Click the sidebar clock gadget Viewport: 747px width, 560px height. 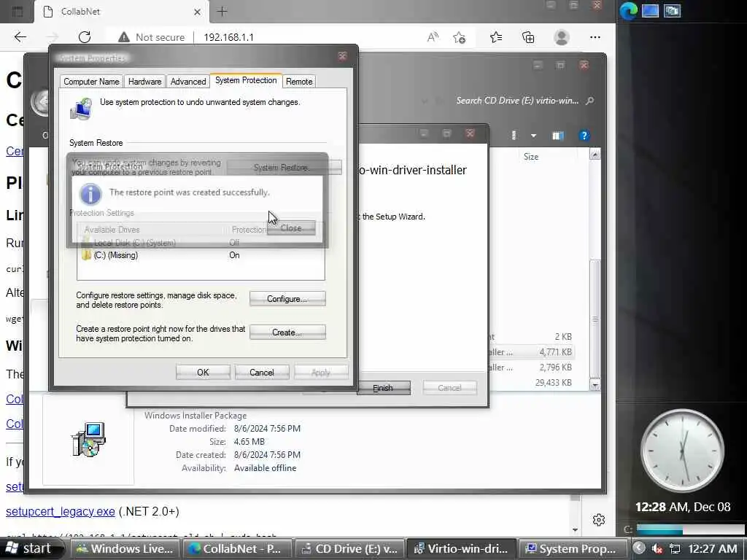tap(682, 450)
